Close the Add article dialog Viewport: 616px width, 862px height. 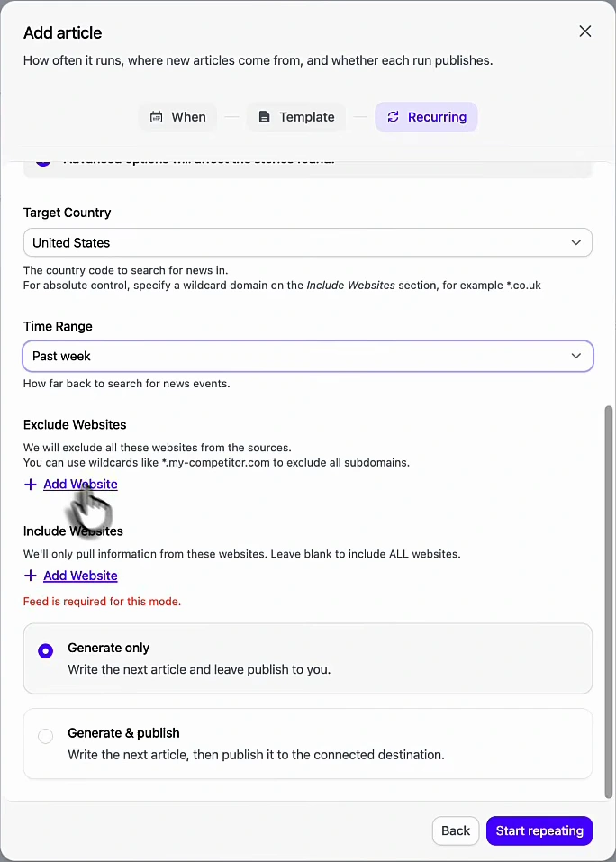585,32
